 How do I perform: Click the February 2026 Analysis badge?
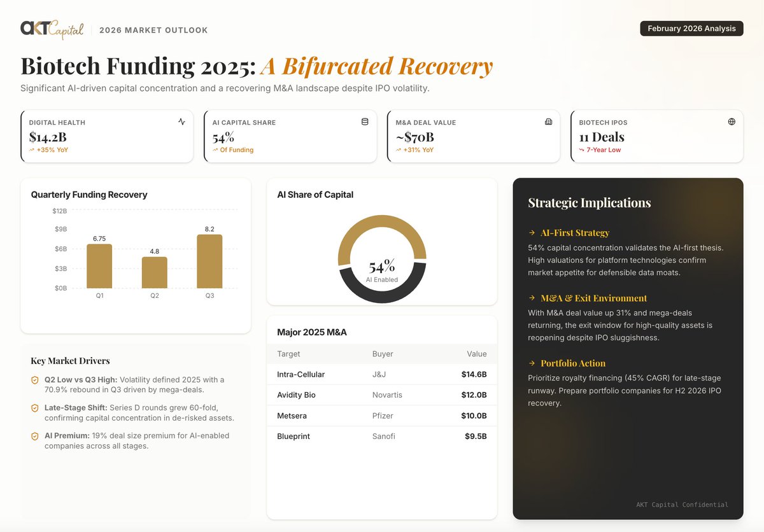(x=691, y=29)
